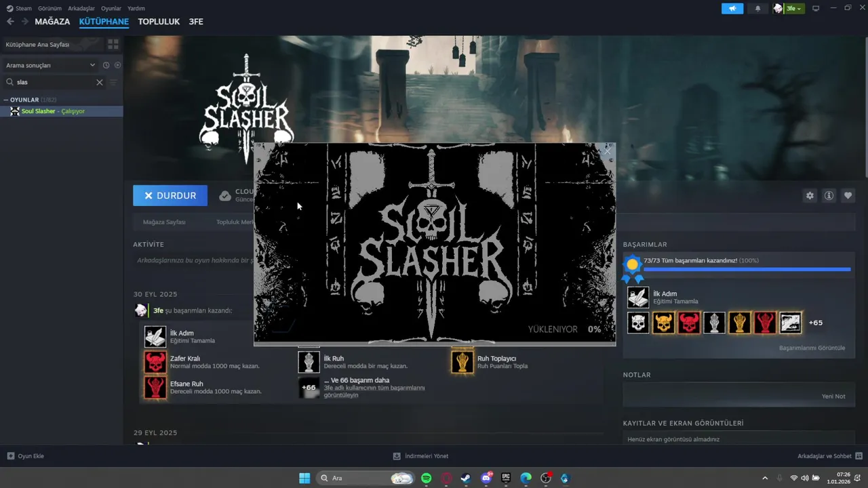868x488 pixels.
Task: Collapse the OYUNLAR category
Action: (x=5, y=100)
